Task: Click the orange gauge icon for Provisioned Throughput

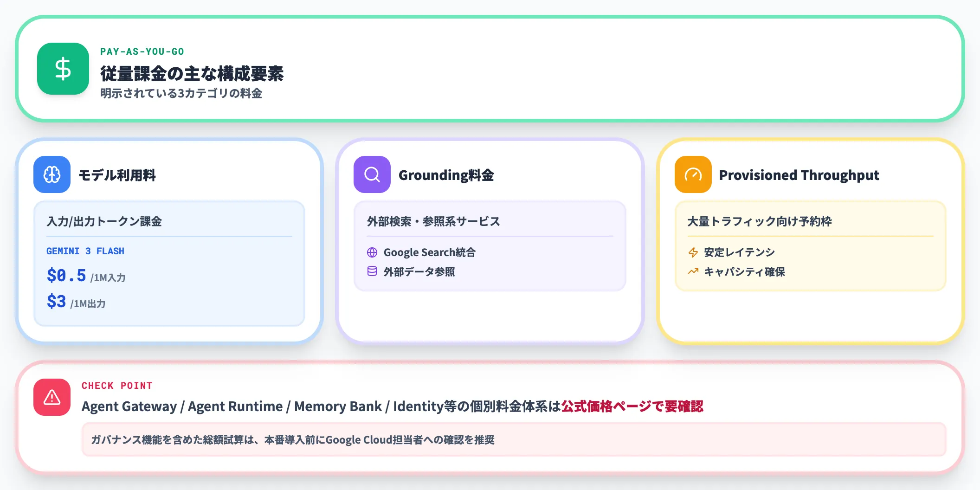Action: click(693, 175)
